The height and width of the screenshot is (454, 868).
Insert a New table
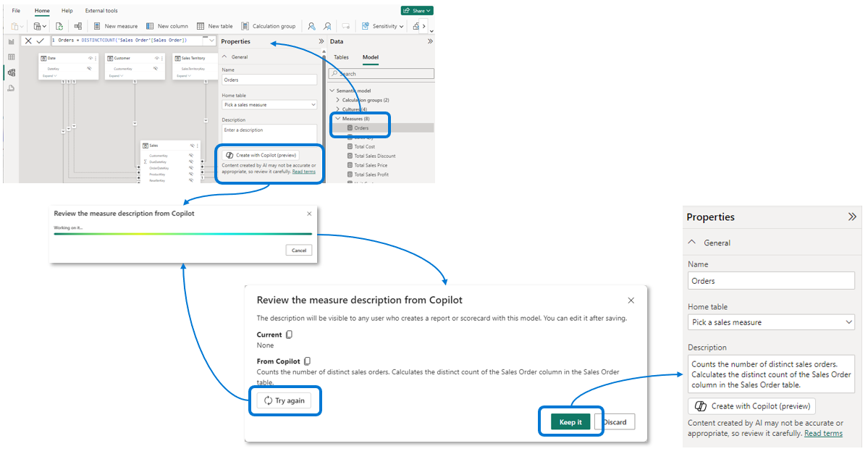coord(214,25)
